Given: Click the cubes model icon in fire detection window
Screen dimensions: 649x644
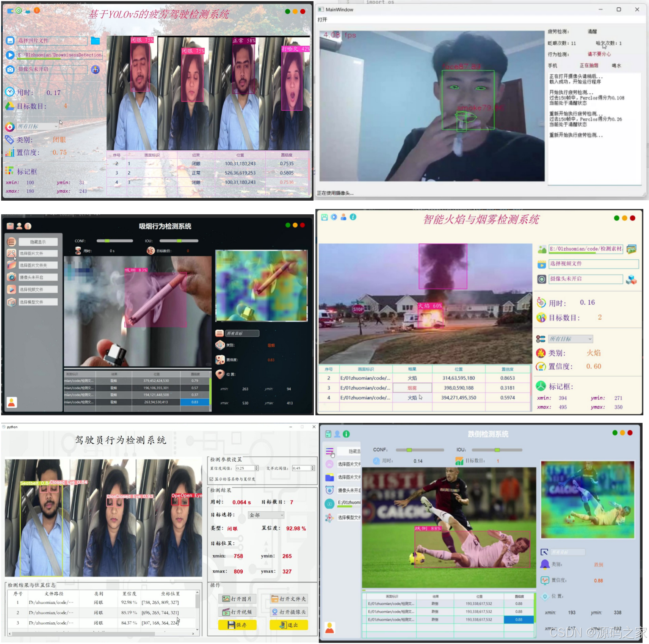Looking at the screenshot, I should [632, 280].
